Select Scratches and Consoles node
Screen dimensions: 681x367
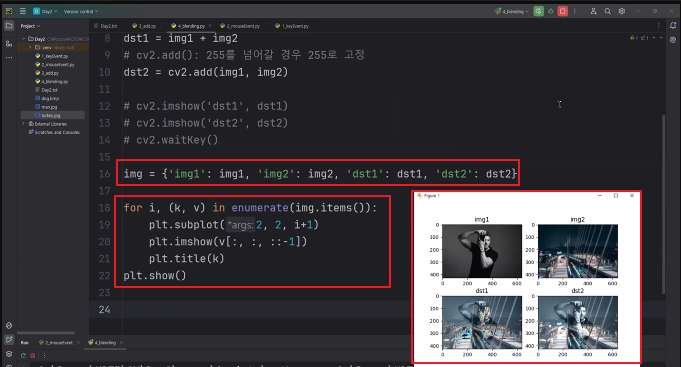pyautogui.click(x=54, y=132)
